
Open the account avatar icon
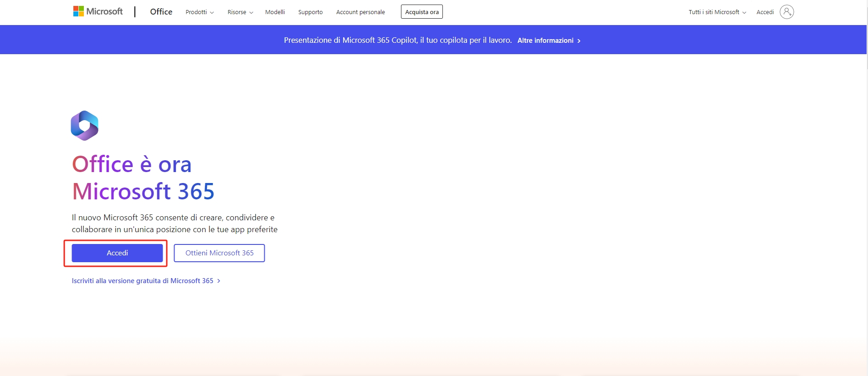[786, 12]
